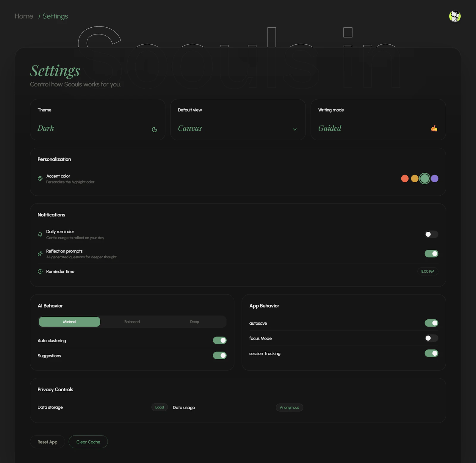Change the Guided writing mode
476x463 pixels.
330,128
